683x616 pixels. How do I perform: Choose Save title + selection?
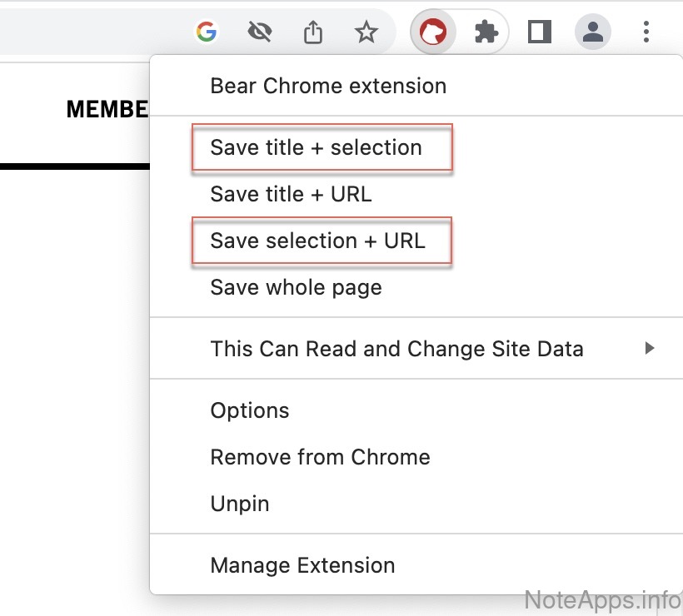tap(317, 147)
